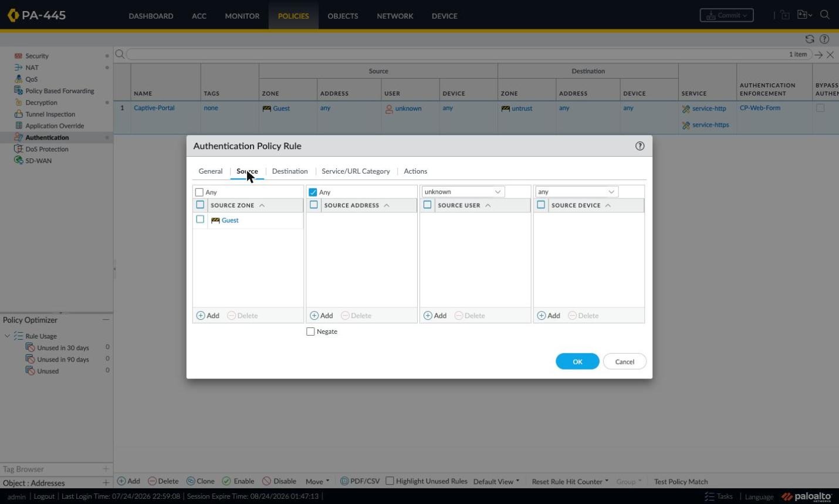Viewport: 839px width, 504px height.
Task: Switch to the Destination tab
Action: 290,171
